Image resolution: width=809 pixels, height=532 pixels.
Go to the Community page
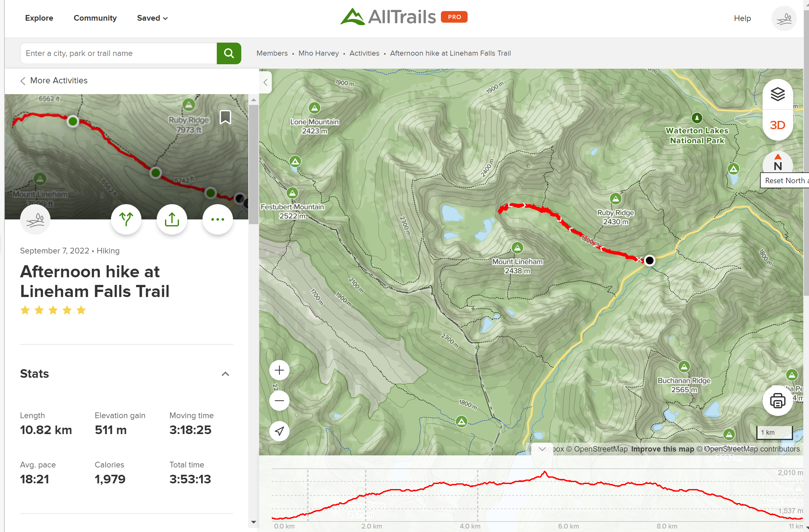[x=95, y=18]
